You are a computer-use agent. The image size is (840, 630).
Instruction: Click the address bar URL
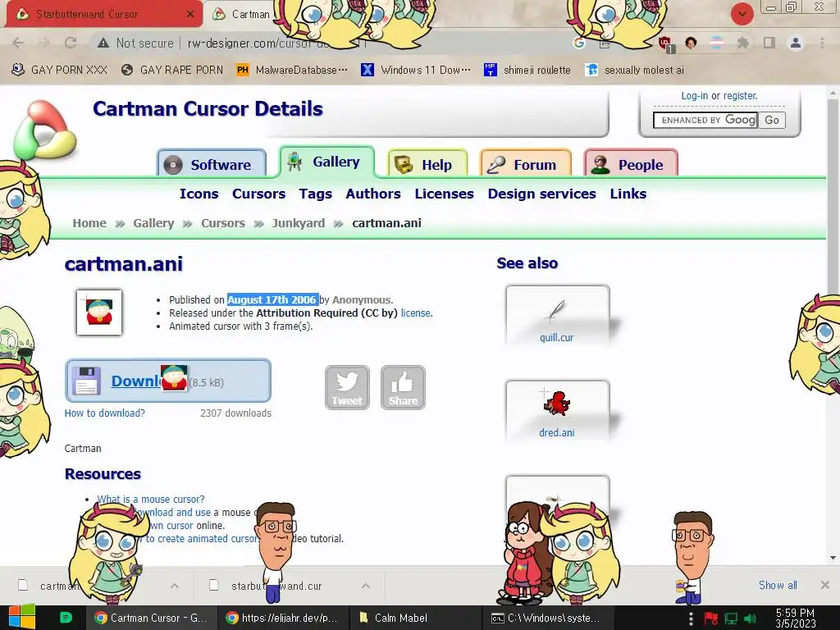coord(276,43)
